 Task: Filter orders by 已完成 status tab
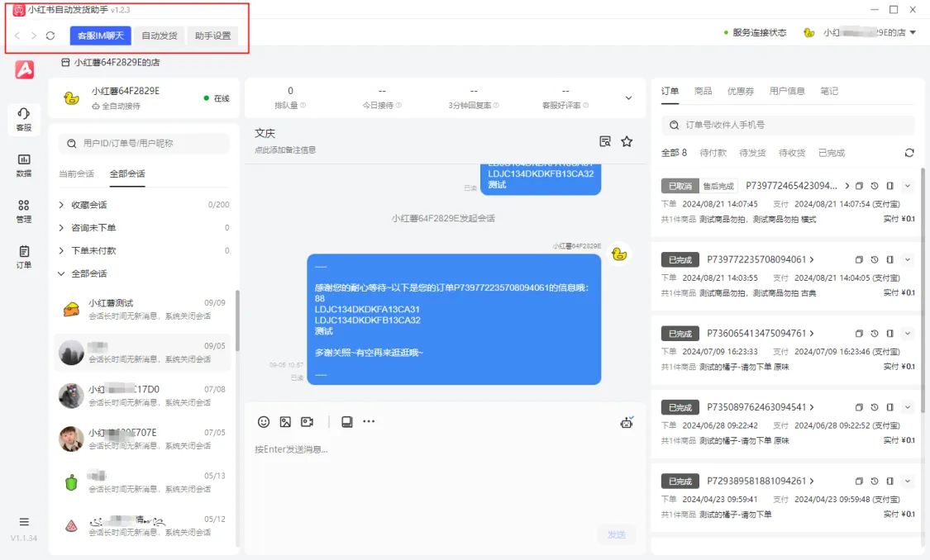pyautogui.click(x=832, y=153)
